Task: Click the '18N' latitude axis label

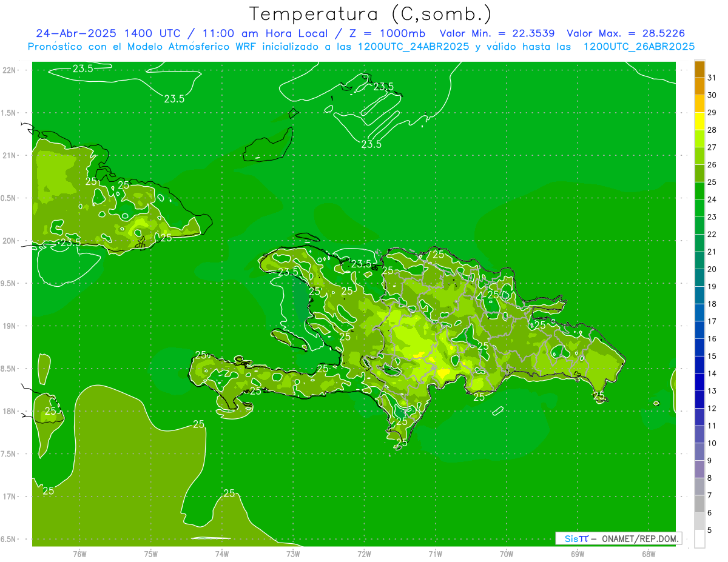Action: [10, 411]
